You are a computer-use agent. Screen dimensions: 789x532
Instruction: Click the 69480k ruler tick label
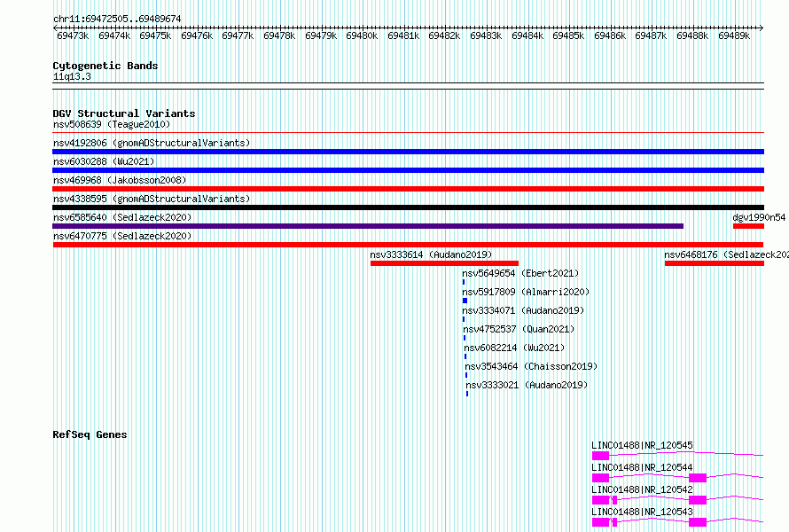click(x=362, y=36)
